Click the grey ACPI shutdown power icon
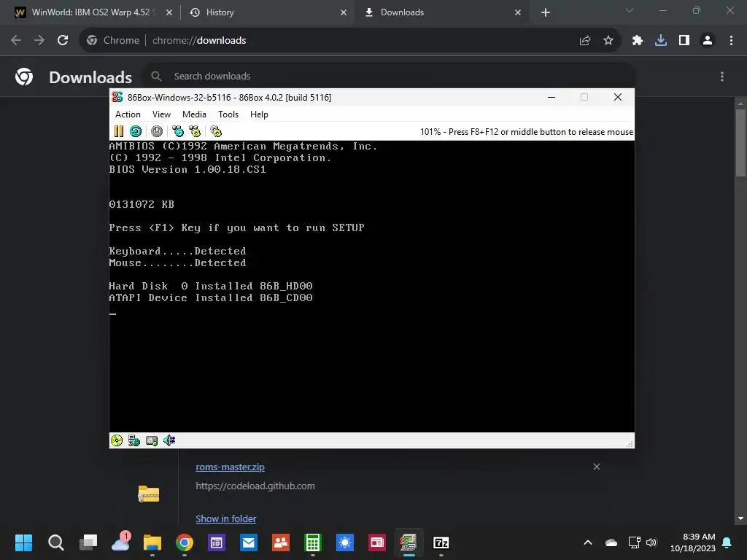This screenshot has height=560, width=747. [x=157, y=131]
